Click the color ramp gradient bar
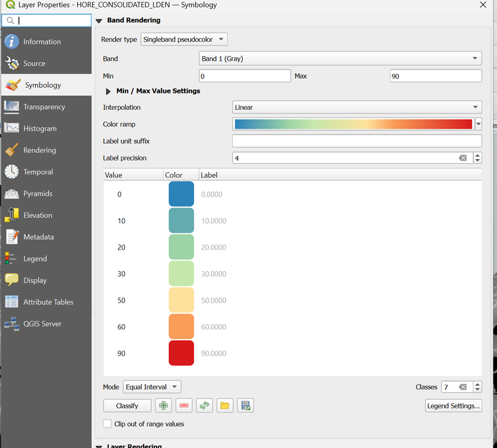The image size is (497, 448). pyautogui.click(x=353, y=124)
